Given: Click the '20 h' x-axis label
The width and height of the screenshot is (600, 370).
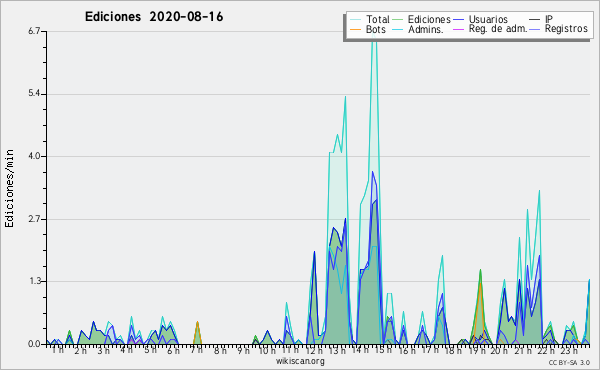Looking at the screenshot, I should 499,350.
